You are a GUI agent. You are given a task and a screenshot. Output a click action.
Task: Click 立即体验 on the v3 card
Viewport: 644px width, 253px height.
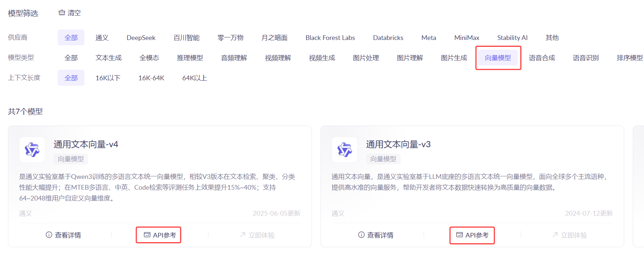pos(570,235)
